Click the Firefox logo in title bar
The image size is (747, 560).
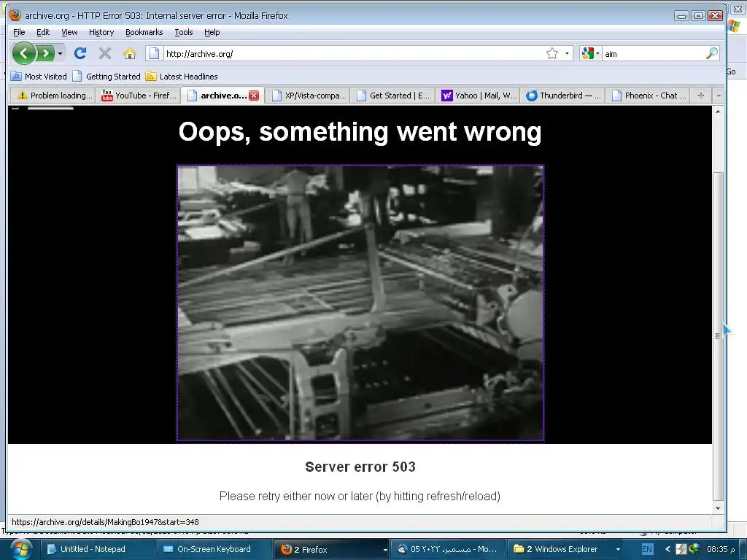click(15, 15)
